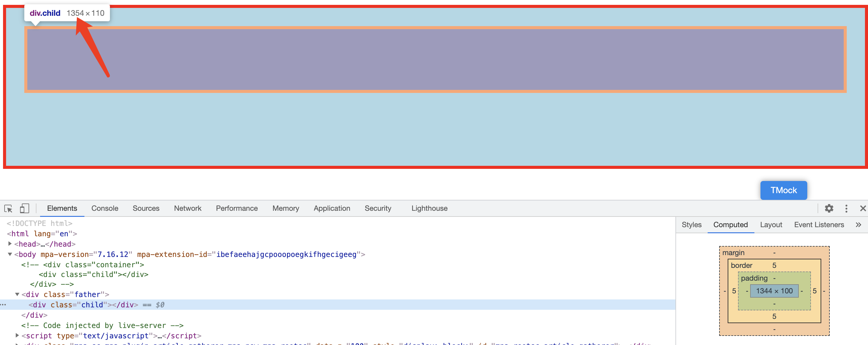Click the ellipsis beside selected child node
868x345 pixels.
click(3, 305)
